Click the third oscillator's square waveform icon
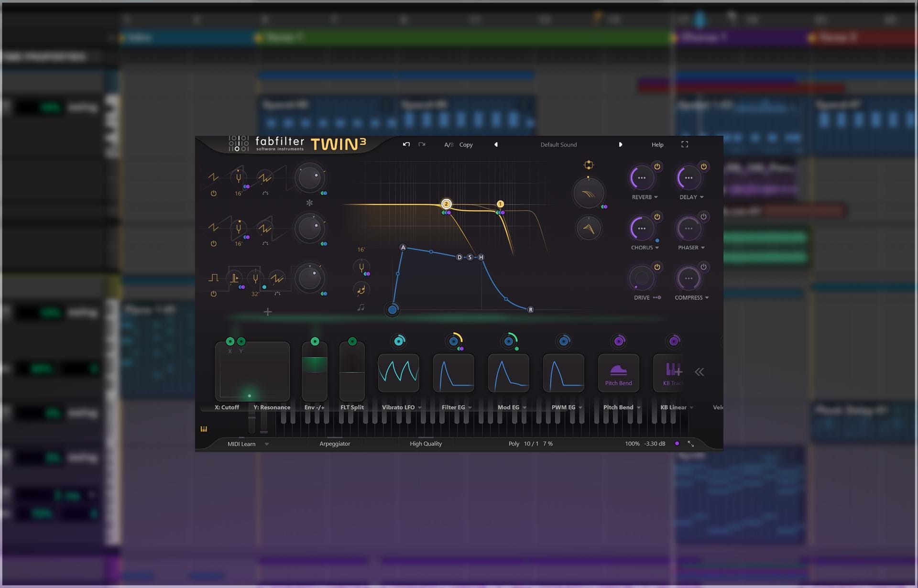This screenshot has width=918, height=588. point(213,278)
